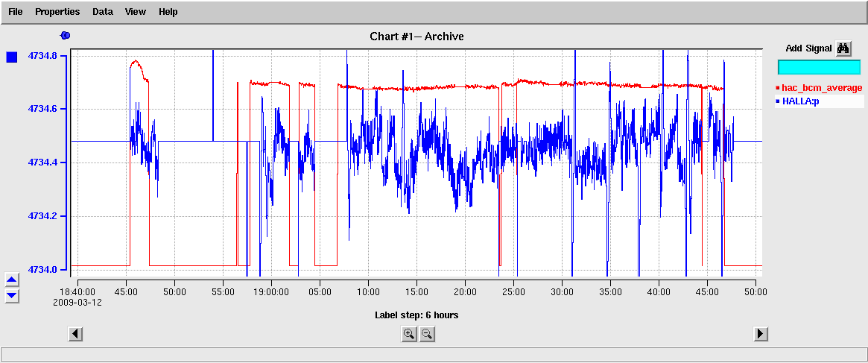The width and height of the screenshot is (868, 363).
Task: Click the 'Add Signal' label
Action: pos(809,48)
